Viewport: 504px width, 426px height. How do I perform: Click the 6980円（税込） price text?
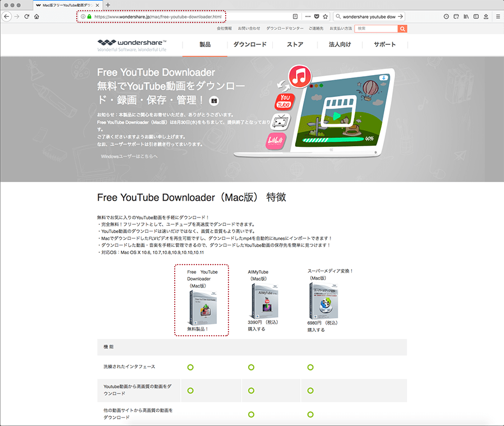click(x=323, y=323)
